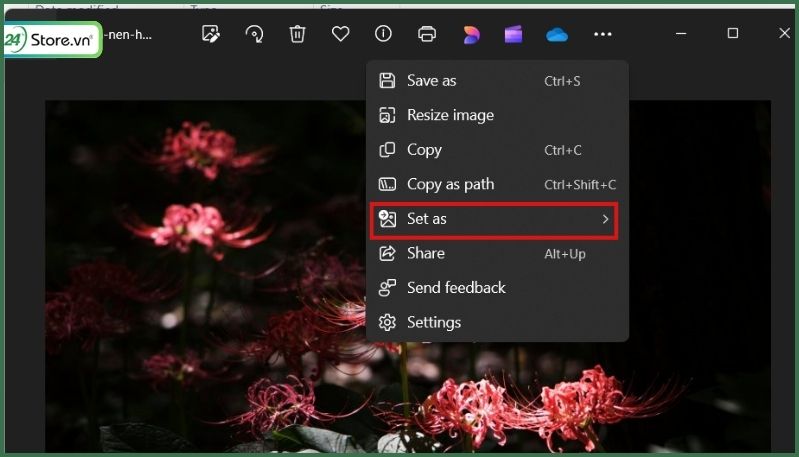Click the three-dot See more button
Viewport: 799px width, 457px height.
pos(602,34)
